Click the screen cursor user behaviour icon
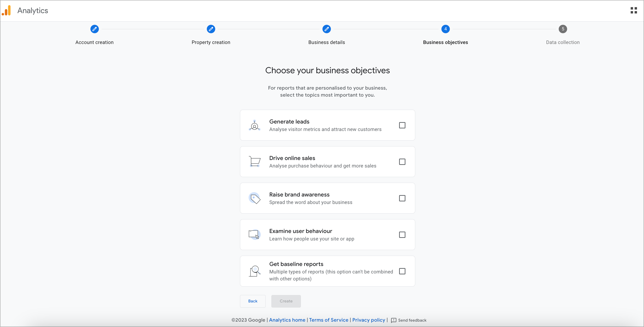This screenshot has height=327, width=644. 254,235
